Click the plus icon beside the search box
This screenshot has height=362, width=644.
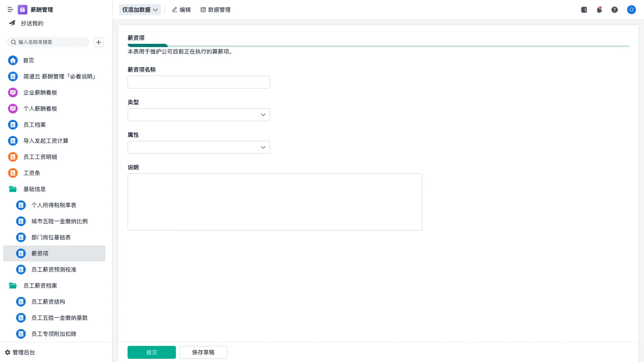99,42
